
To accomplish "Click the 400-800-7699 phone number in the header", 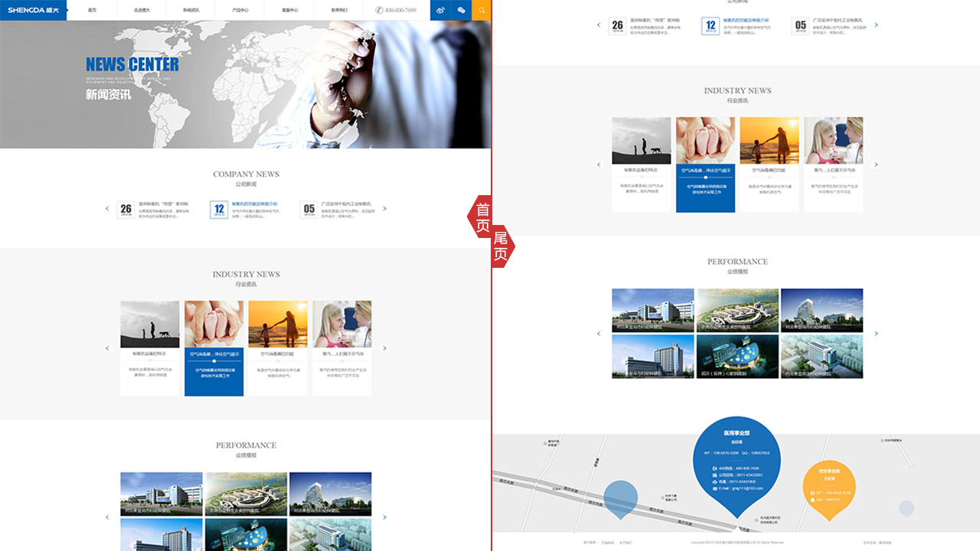I will [x=397, y=10].
